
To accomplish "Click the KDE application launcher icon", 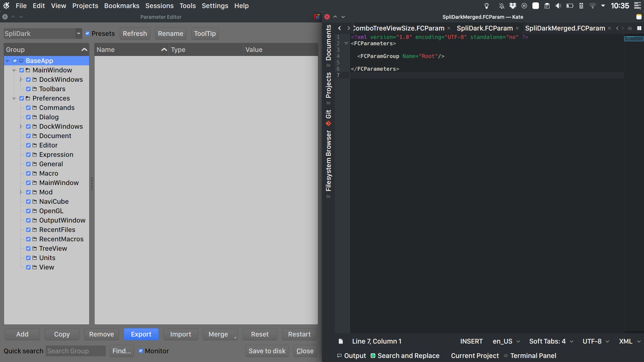I will point(6,5).
